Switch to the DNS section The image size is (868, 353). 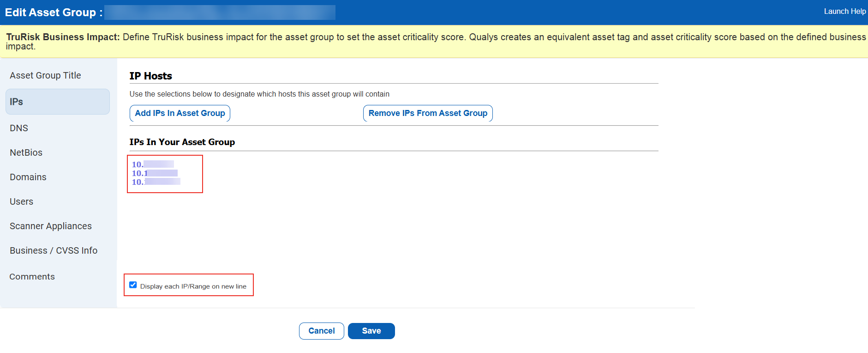tap(19, 128)
